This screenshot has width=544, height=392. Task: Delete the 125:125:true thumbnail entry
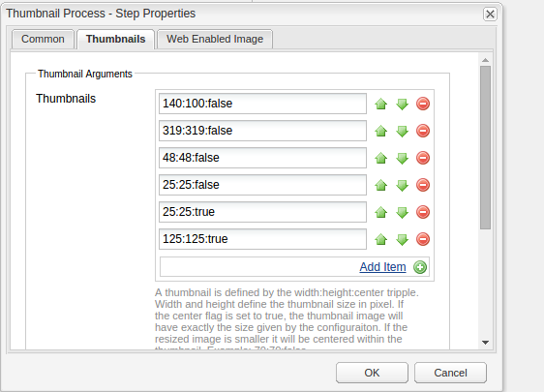click(x=423, y=239)
